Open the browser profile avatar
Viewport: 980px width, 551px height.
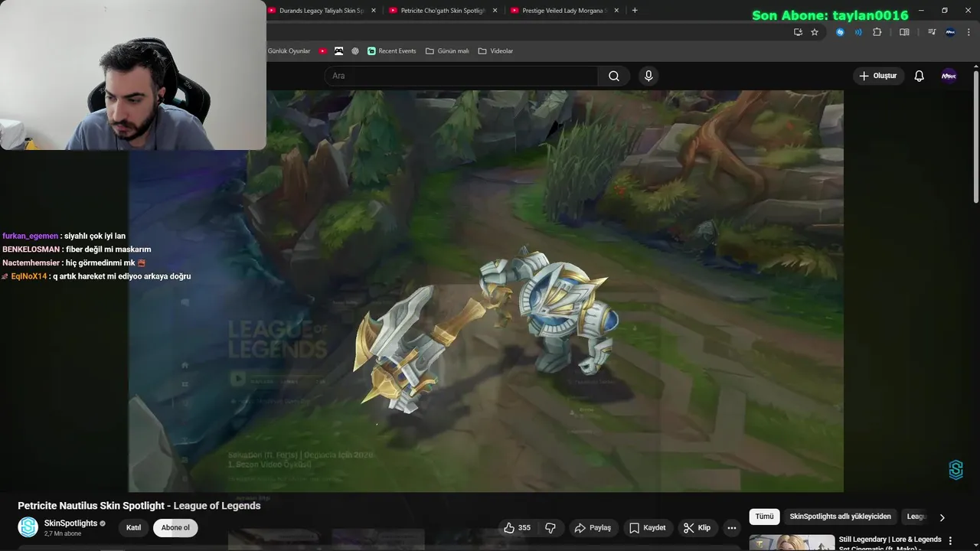coord(950,32)
